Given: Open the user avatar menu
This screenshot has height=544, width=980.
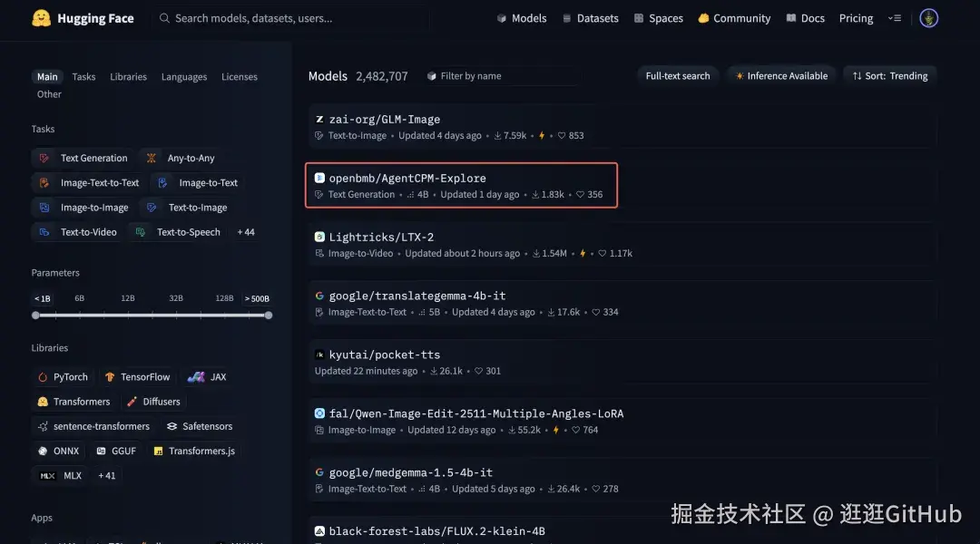Looking at the screenshot, I should [928, 18].
